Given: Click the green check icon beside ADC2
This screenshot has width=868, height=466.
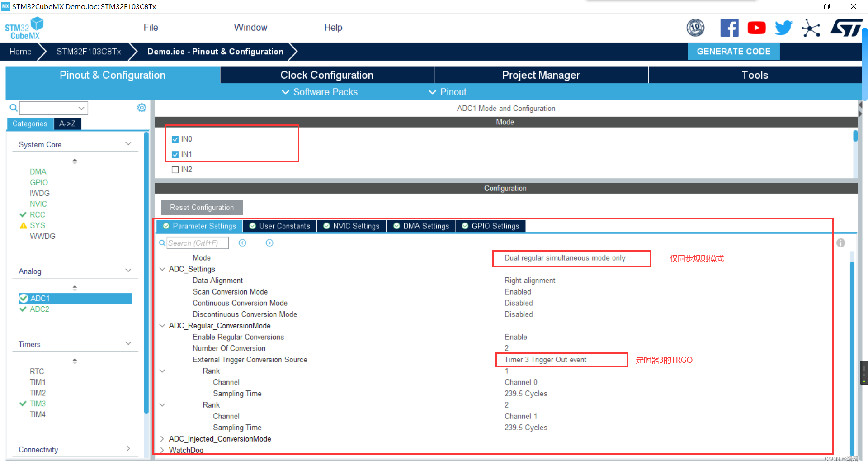Looking at the screenshot, I should [x=23, y=309].
